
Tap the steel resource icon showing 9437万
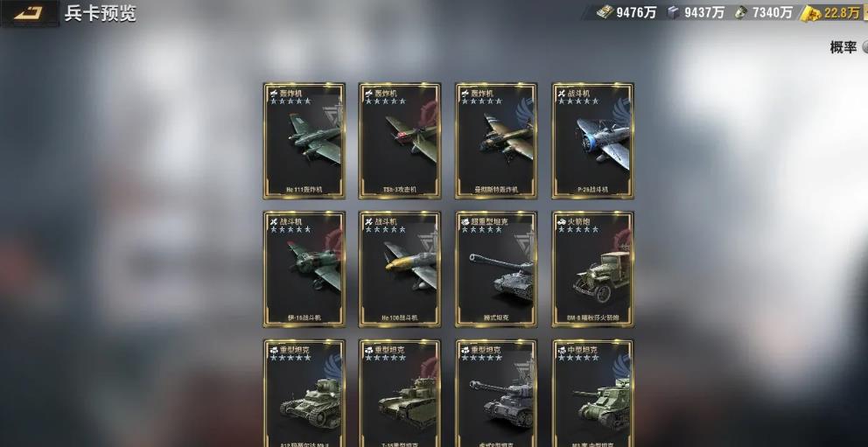tap(673, 12)
